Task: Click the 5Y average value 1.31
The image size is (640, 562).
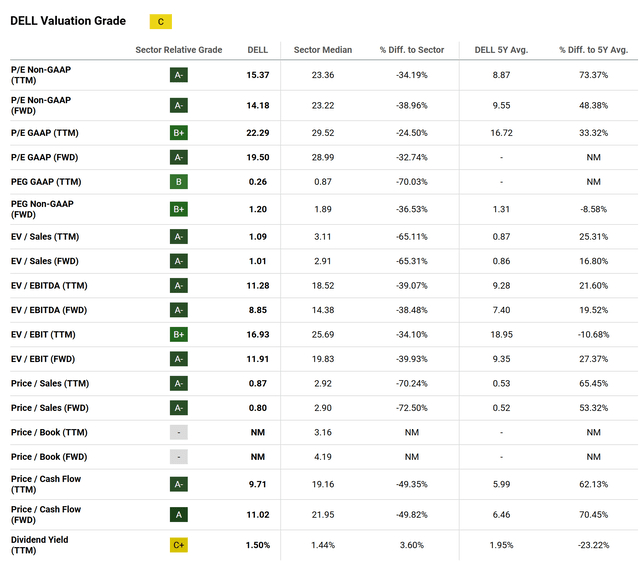Action: (x=501, y=209)
